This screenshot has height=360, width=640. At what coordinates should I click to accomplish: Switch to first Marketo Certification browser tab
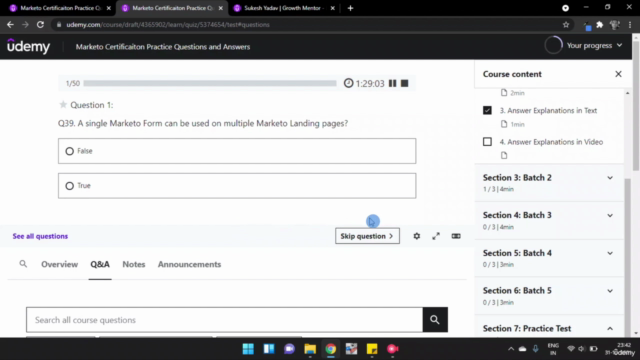coord(60,8)
